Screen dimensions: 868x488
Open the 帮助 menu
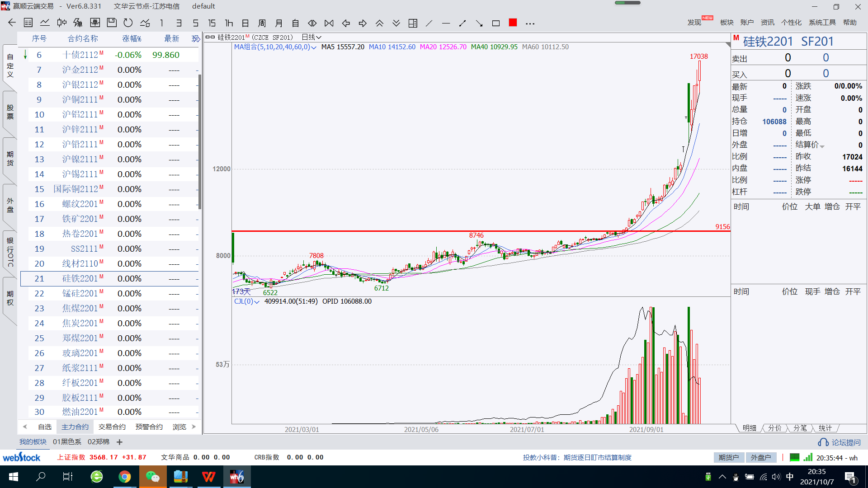click(849, 22)
